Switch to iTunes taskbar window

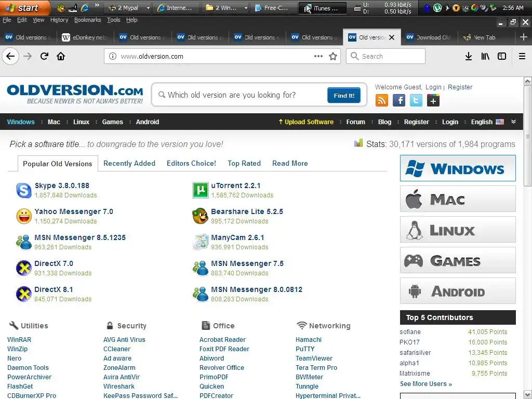pyautogui.click(x=322, y=8)
